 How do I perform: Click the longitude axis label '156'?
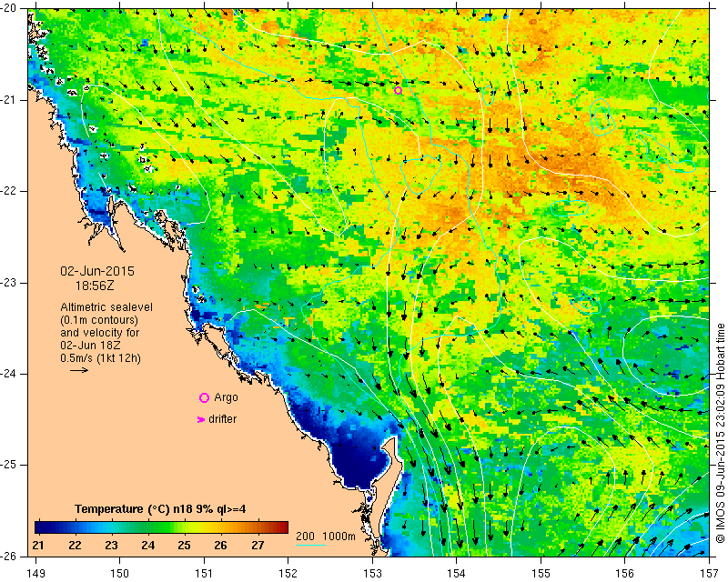pyautogui.click(x=625, y=574)
